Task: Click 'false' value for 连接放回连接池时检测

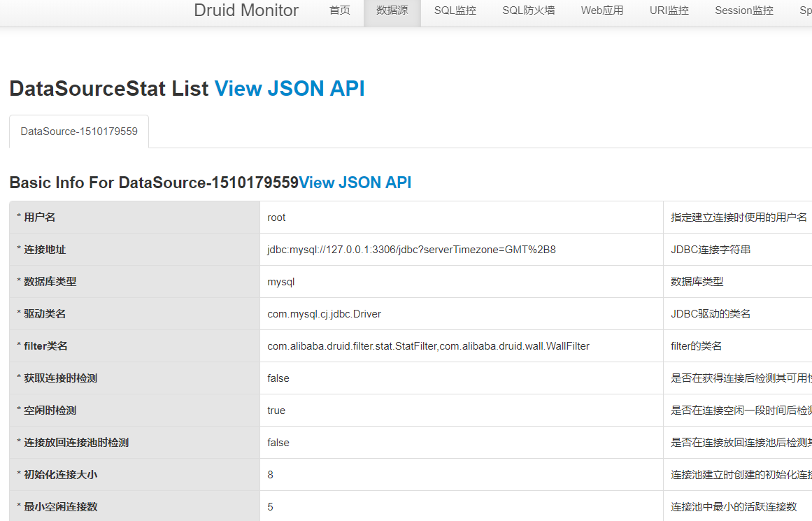Action: tap(278, 442)
